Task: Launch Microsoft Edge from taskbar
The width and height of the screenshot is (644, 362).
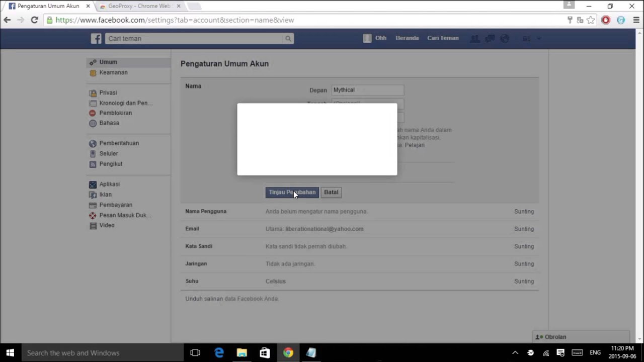Action: pyautogui.click(x=219, y=353)
